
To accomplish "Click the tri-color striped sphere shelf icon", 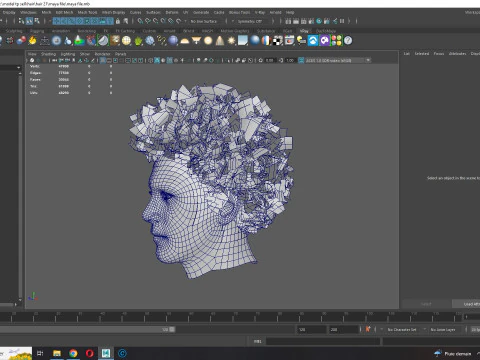I will [x=266, y=41].
